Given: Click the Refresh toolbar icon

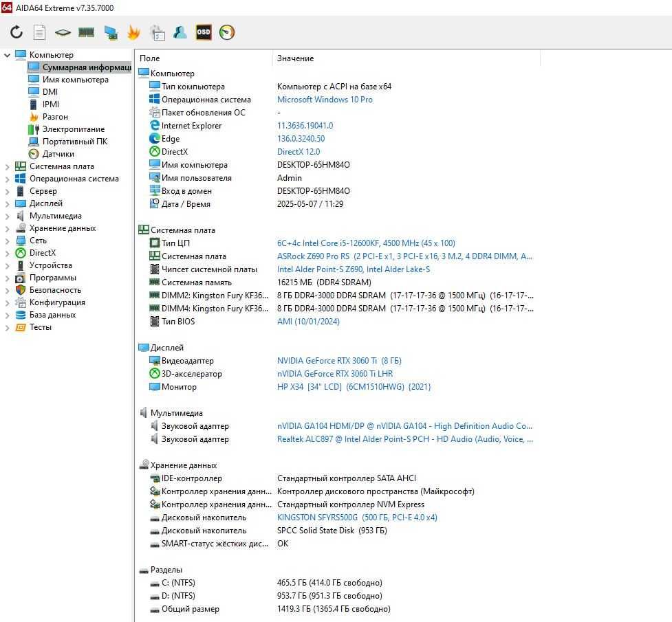Looking at the screenshot, I should coord(17,32).
